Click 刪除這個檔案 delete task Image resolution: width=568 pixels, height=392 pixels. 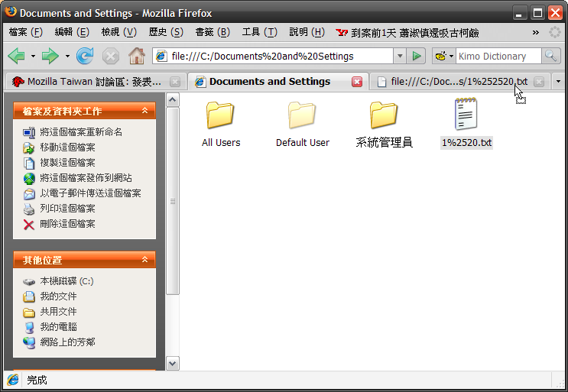pyautogui.click(x=67, y=224)
